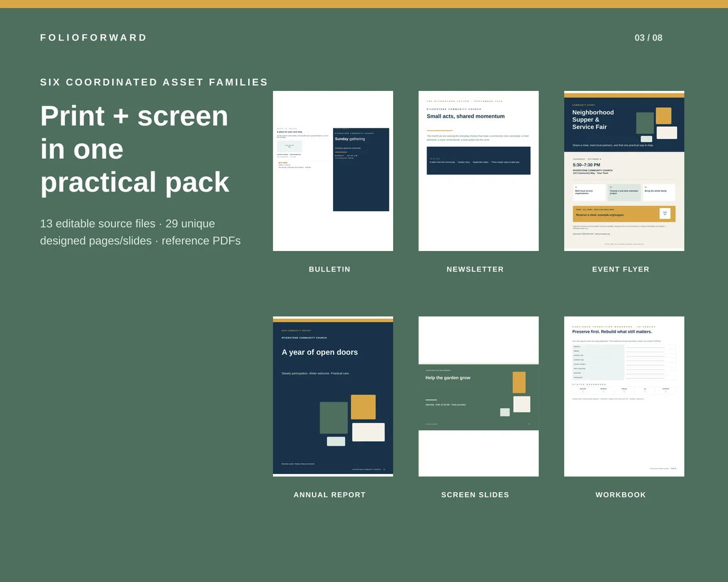Click the ANNUAL REPORT caption label
Viewport: 728px width, 582px height.
coord(329,495)
